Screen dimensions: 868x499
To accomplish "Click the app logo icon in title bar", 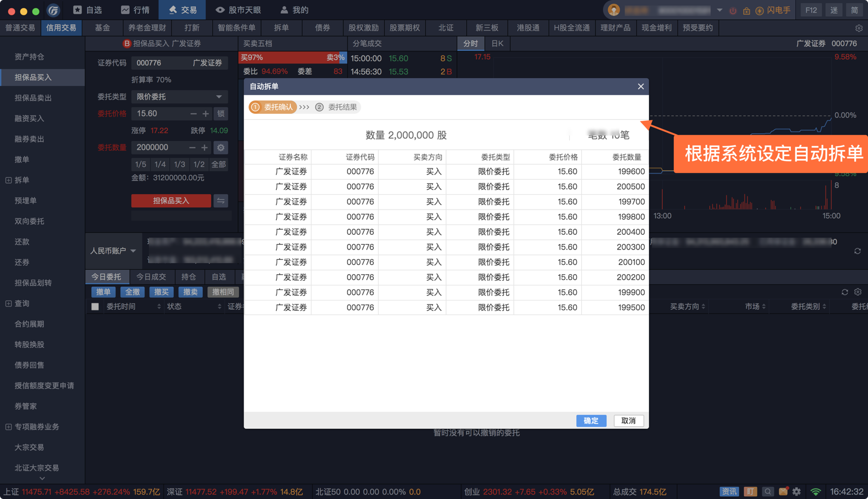I will pos(53,10).
